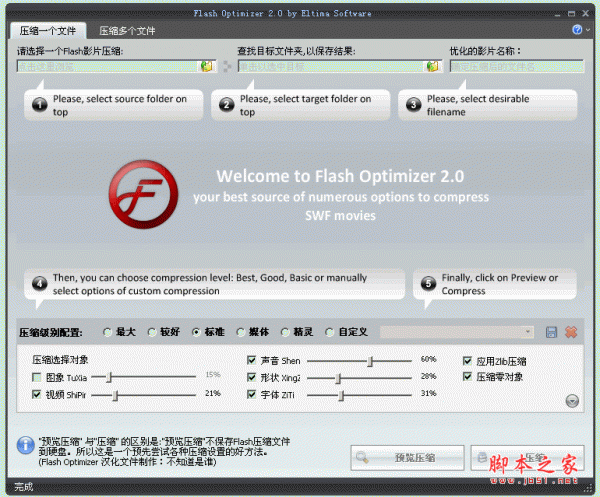Click the source file browse folder icon
The width and height of the screenshot is (600, 497).
coord(207,66)
